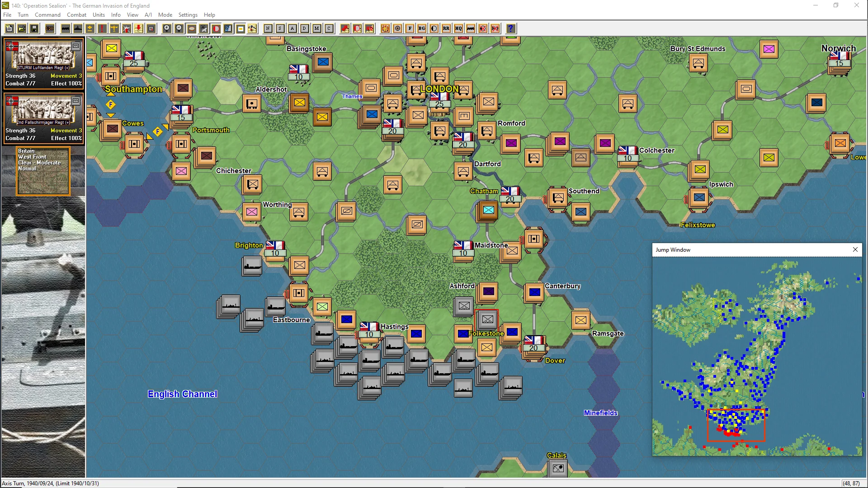Image resolution: width=868 pixels, height=488 pixels.
Task: Close the Jump Window
Action: click(855, 249)
